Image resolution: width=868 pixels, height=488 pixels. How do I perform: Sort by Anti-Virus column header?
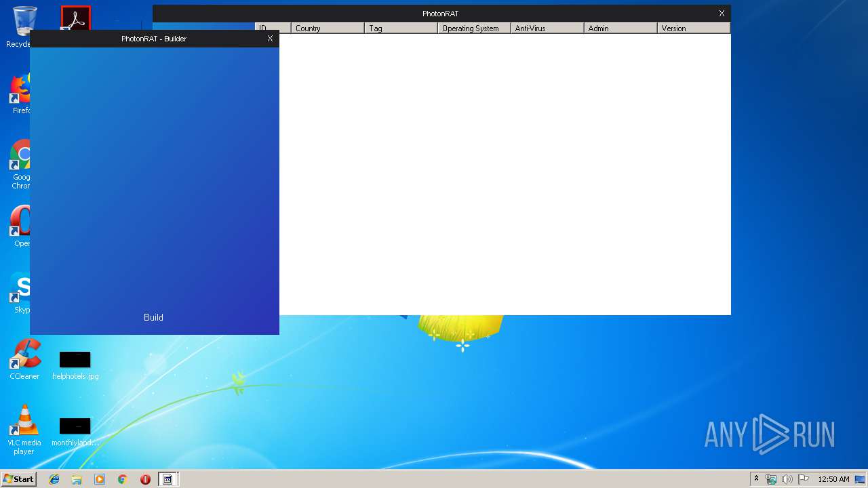[547, 28]
